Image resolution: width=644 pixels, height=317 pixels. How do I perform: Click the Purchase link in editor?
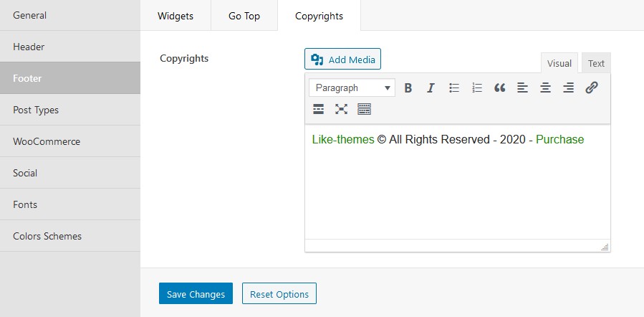point(559,139)
